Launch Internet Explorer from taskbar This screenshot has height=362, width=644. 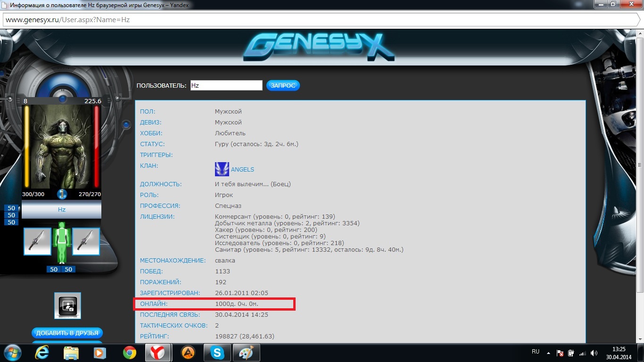click(x=42, y=353)
